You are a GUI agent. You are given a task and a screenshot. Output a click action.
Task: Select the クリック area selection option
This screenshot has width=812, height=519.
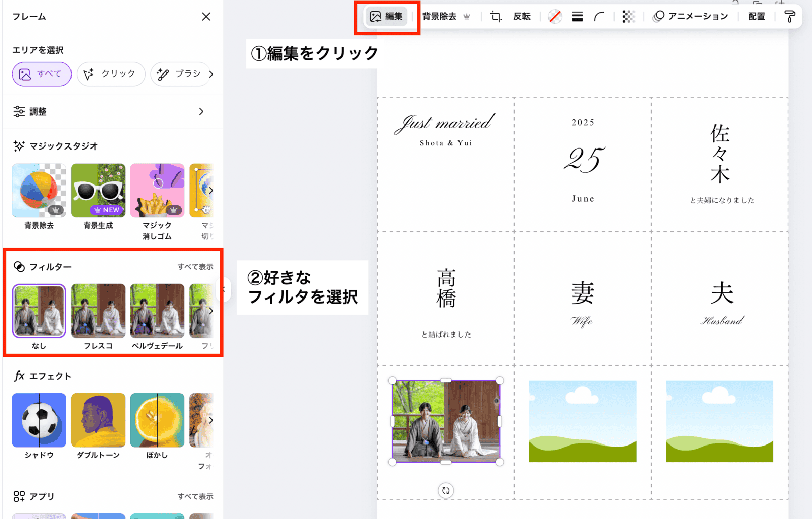point(111,74)
